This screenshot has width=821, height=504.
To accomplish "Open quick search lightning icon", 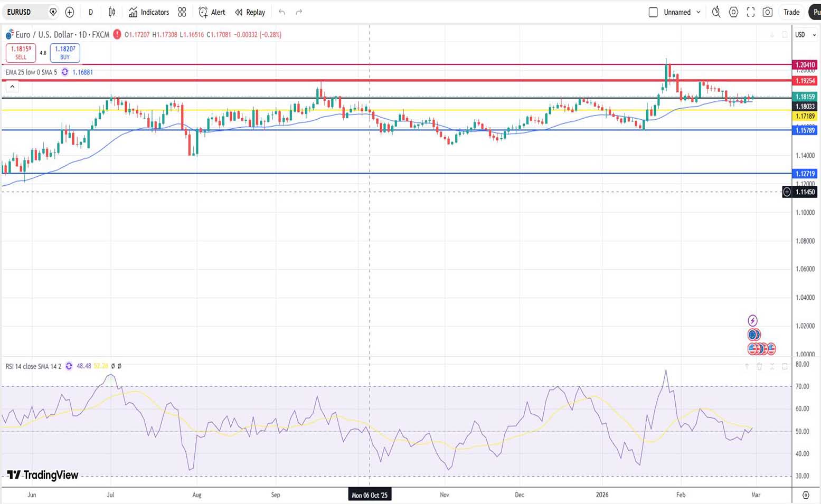I will coord(716,12).
